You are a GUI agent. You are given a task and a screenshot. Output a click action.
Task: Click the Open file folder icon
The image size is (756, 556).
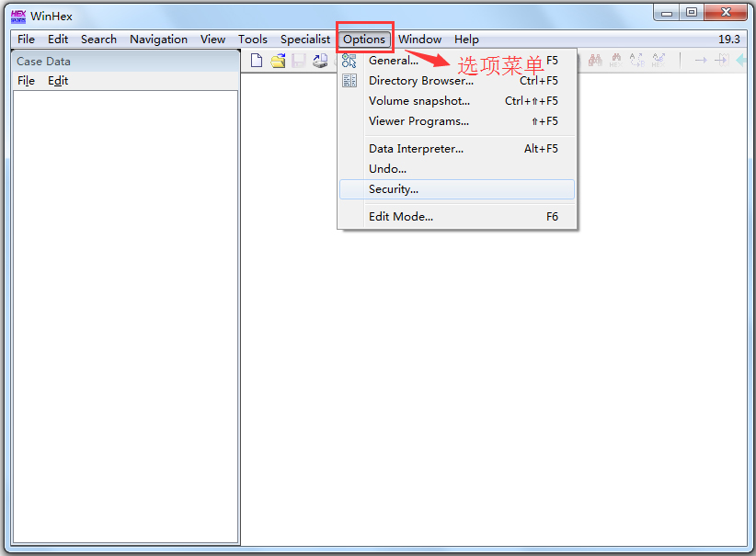[278, 61]
